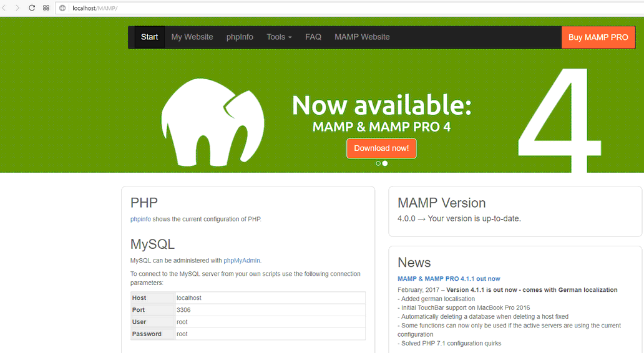Visit MAMP Website from navbar
The width and height of the screenshot is (644, 353).
click(x=362, y=37)
